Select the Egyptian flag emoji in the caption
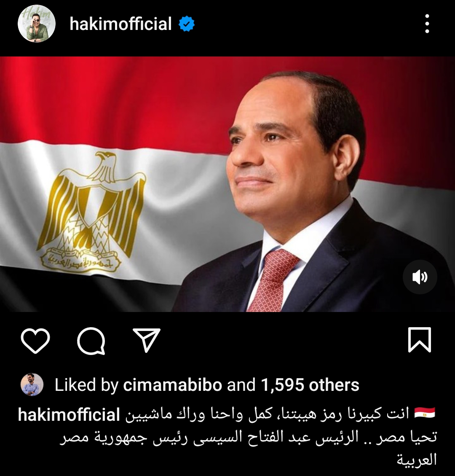 [x=425, y=414]
